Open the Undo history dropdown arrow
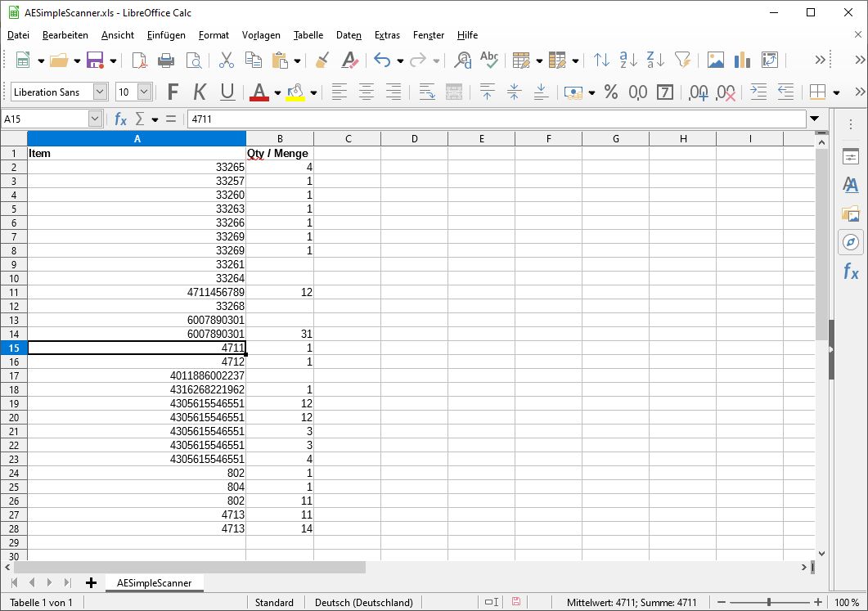Viewport: 868px width, 611px height. [x=400, y=61]
